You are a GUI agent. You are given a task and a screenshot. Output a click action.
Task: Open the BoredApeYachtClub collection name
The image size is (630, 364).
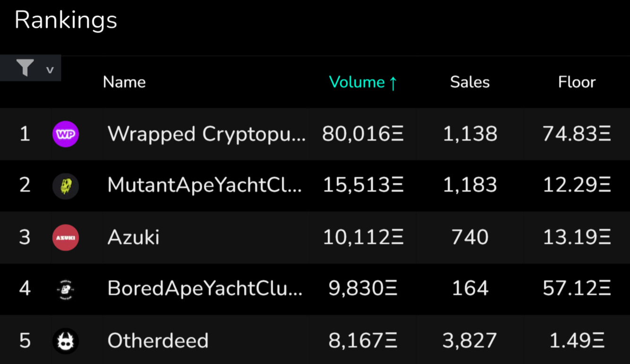tap(204, 288)
